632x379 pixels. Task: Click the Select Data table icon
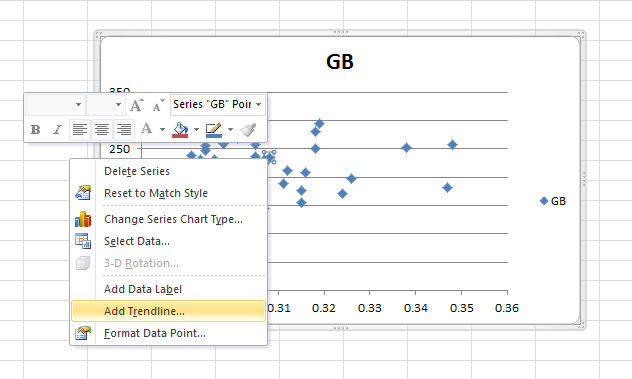(x=83, y=241)
